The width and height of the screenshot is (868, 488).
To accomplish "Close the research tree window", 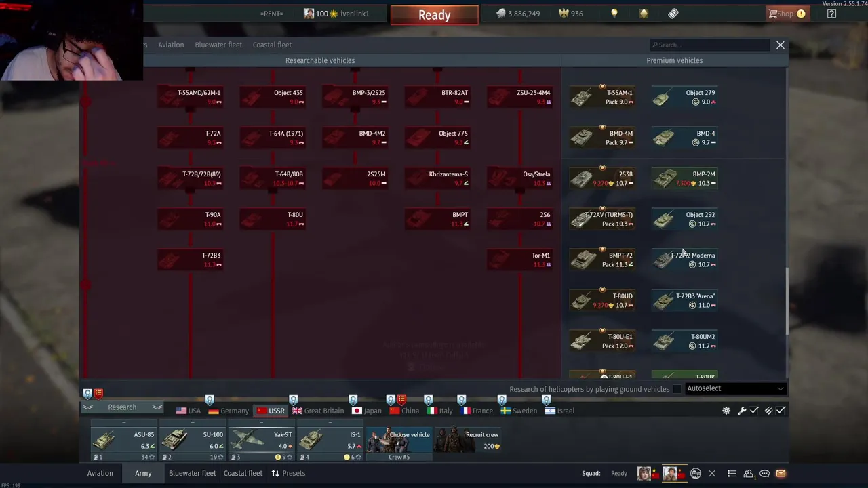I will pyautogui.click(x=781, y=45).
